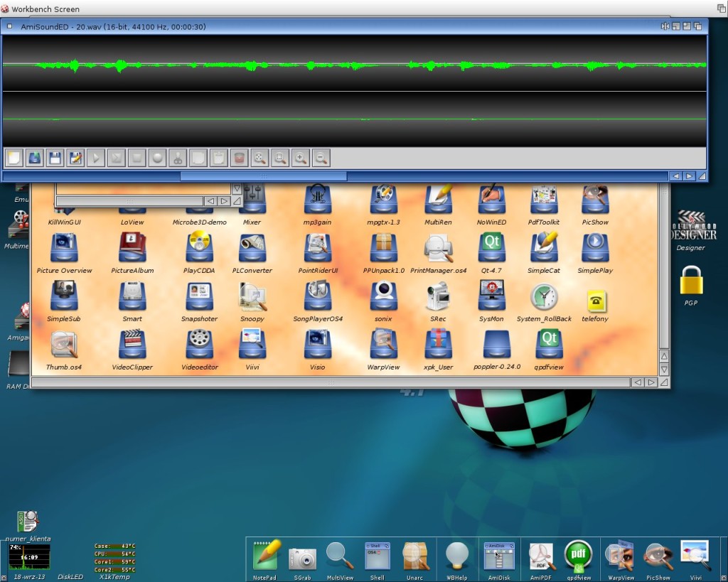Click the drawer window scroll-left arrow

(x=638, y=382)
